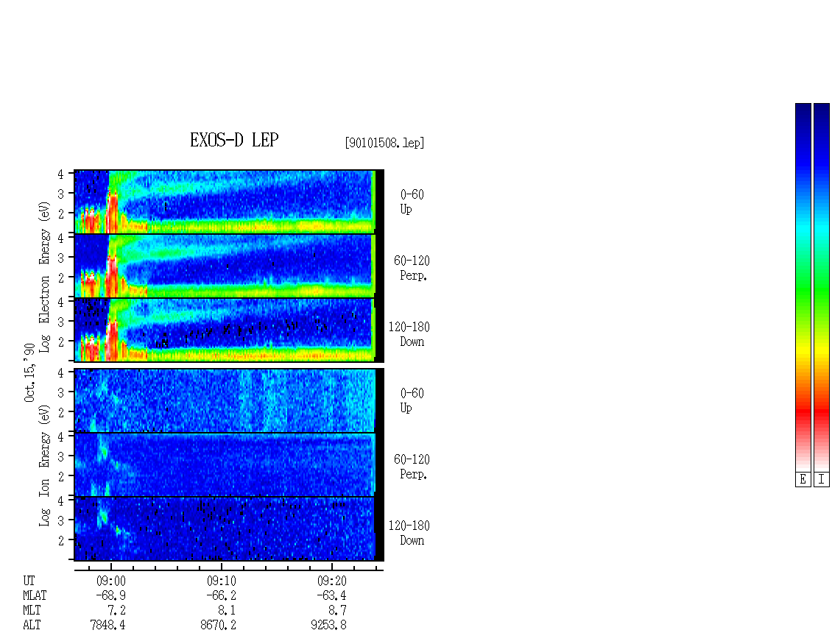The width and height of the screenshot is (832, 644).
Task: Click the electron 120-180 Down pitch angle label
Action: [x=409, y=334]
